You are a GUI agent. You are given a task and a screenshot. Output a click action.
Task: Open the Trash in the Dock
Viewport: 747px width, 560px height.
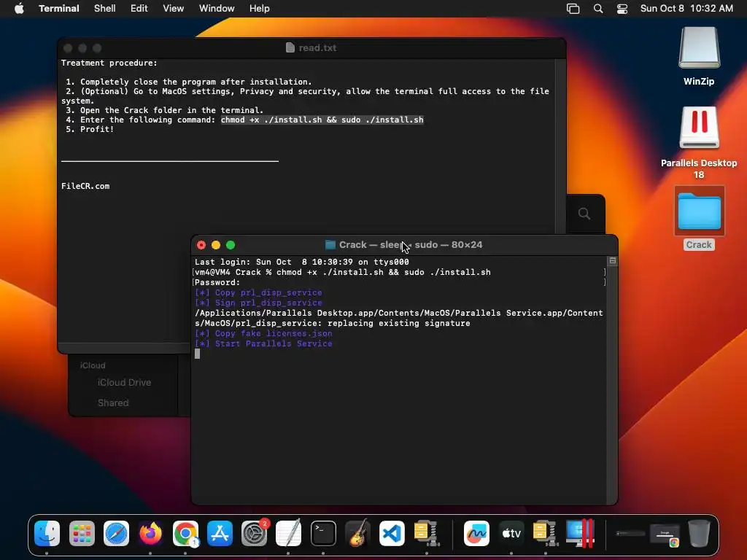point(699,533)
